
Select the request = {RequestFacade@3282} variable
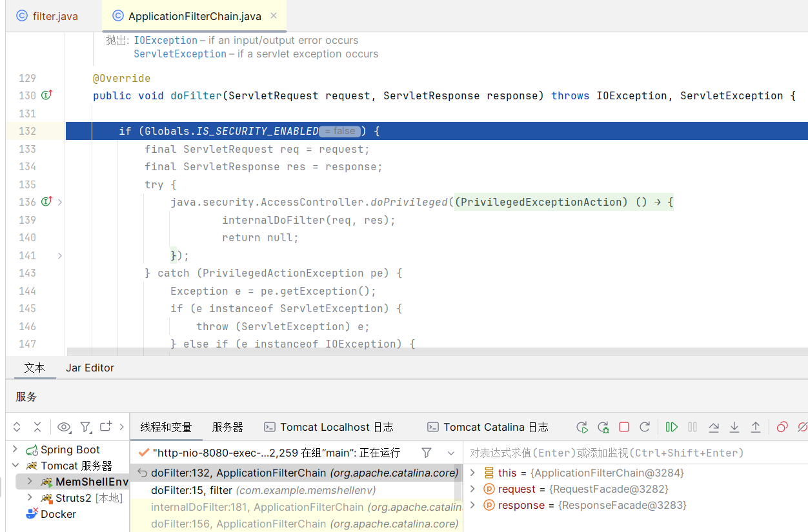[577, 489]
